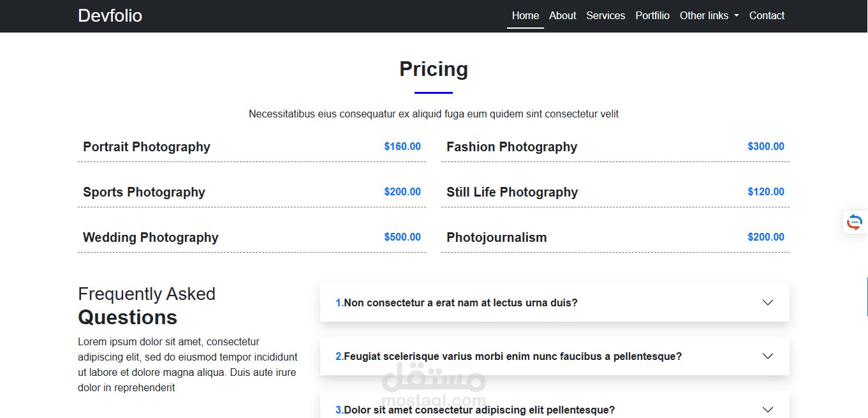Click the Devfolio brand logo

tap(110, 16)
